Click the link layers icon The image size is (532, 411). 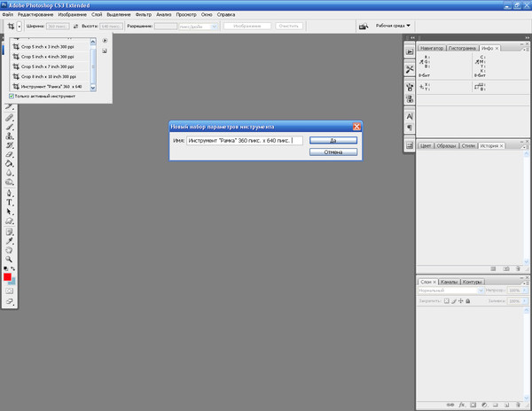click(450, 405)
